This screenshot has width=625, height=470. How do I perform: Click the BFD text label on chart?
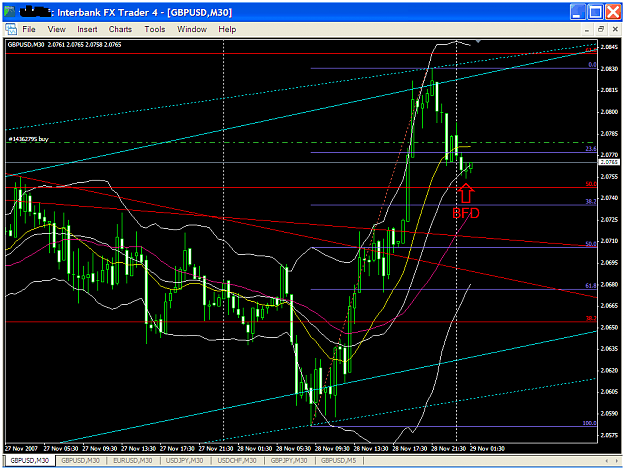(x=466, y=213)
